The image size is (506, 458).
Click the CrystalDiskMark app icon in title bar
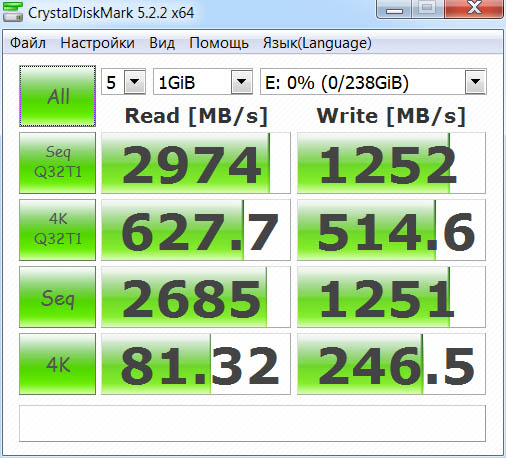coord(13,12)
